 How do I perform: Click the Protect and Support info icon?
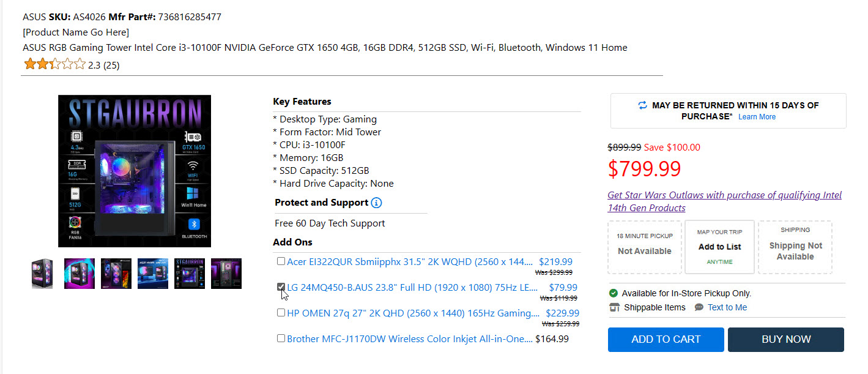click(x=377, y=203)
